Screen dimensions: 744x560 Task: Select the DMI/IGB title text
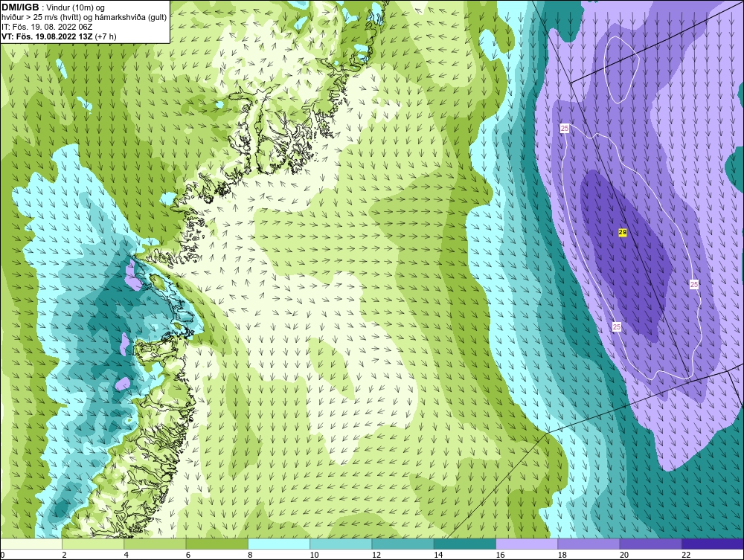tap(20, 7)
